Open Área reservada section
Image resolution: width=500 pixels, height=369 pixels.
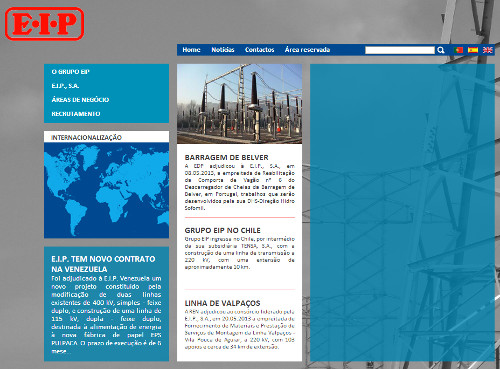click(307, 50)
